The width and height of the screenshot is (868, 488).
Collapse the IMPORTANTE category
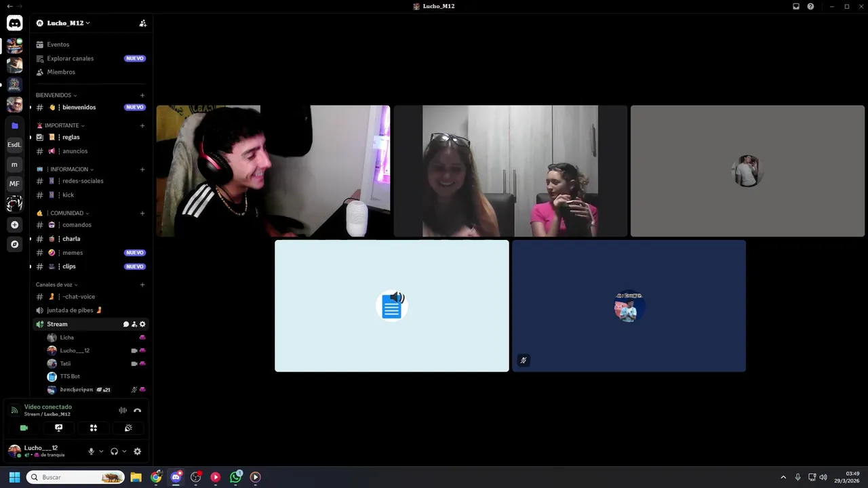click(61, 125)
